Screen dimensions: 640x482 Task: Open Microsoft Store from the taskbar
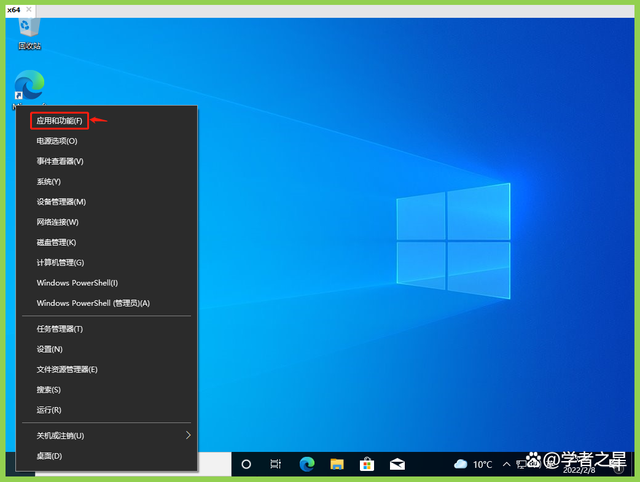pos(367,464)
